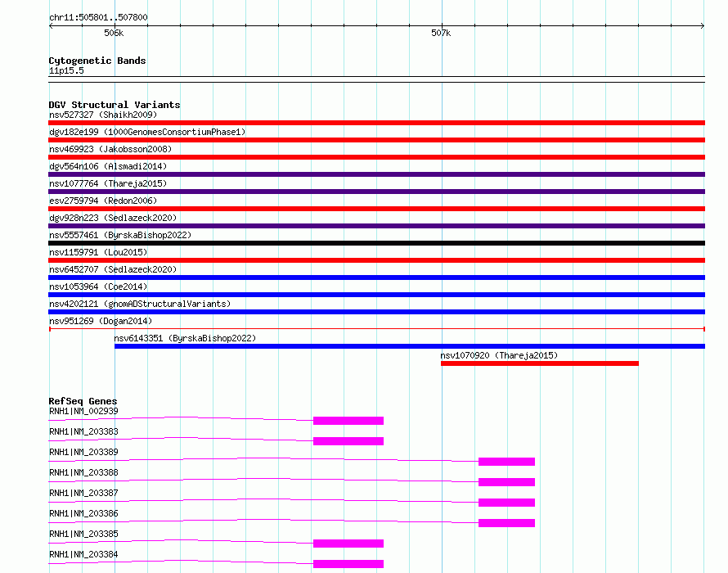This screenshot has width=728, height=573.
Task: Click the ruler's left end arrow
Action: [51, 26]
